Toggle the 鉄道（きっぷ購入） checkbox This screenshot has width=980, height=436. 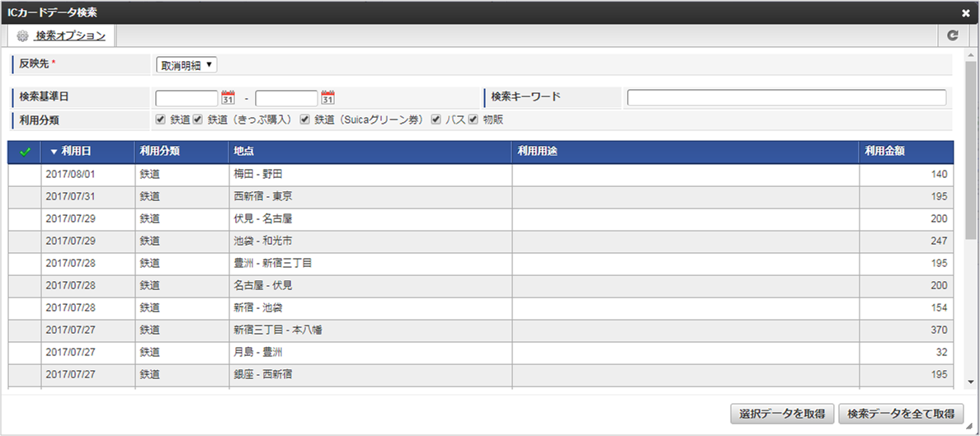197,120
